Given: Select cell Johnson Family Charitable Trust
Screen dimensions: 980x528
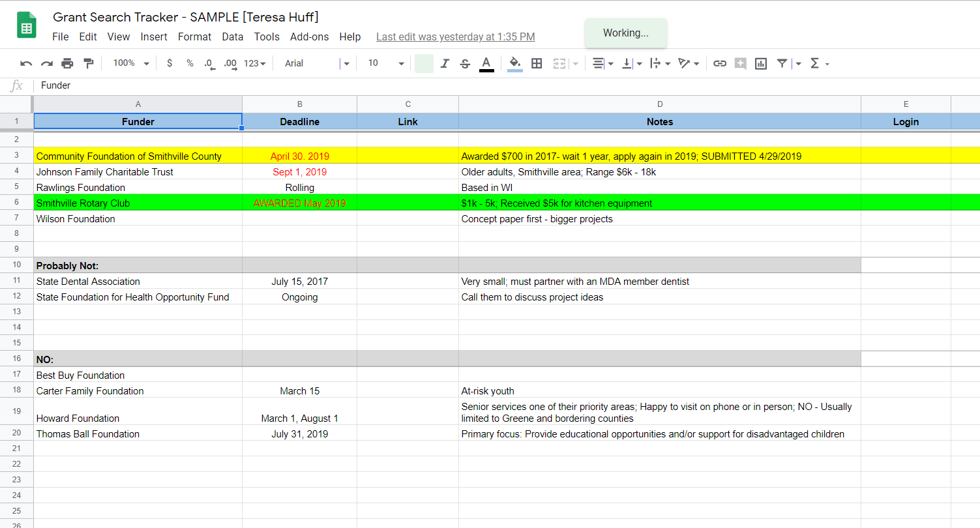Looking at the screenshot, I should [138, 171].
